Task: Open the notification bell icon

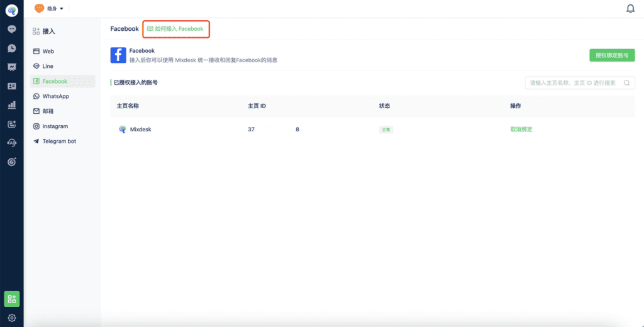Action: pyautogui.click(x=630, y=9)
